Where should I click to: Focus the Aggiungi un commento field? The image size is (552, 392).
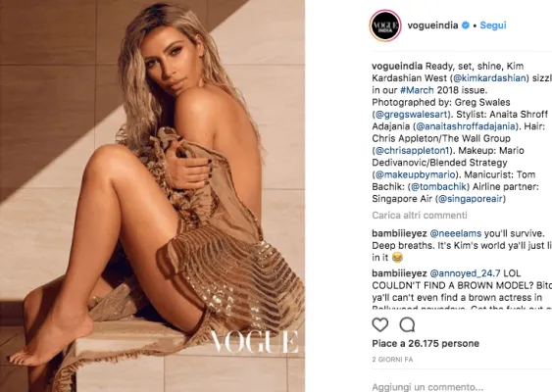[462, 387]
